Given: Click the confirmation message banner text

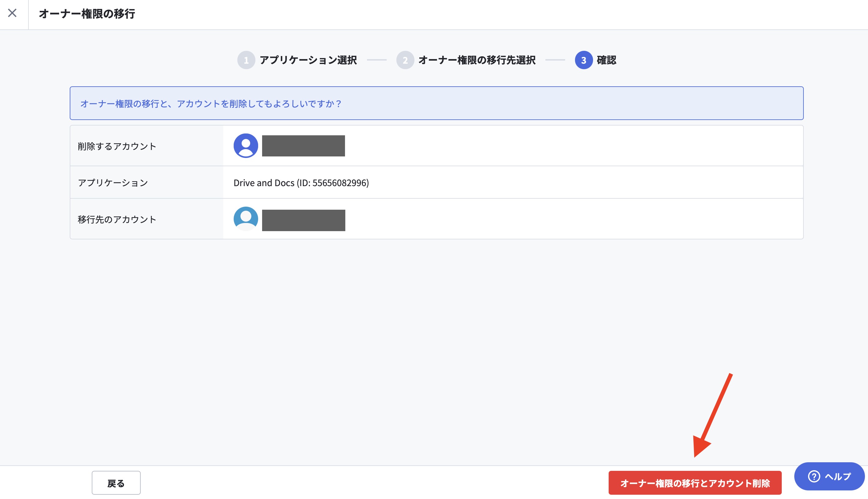Looking at the screenshot, I should (x=211, y=103).
